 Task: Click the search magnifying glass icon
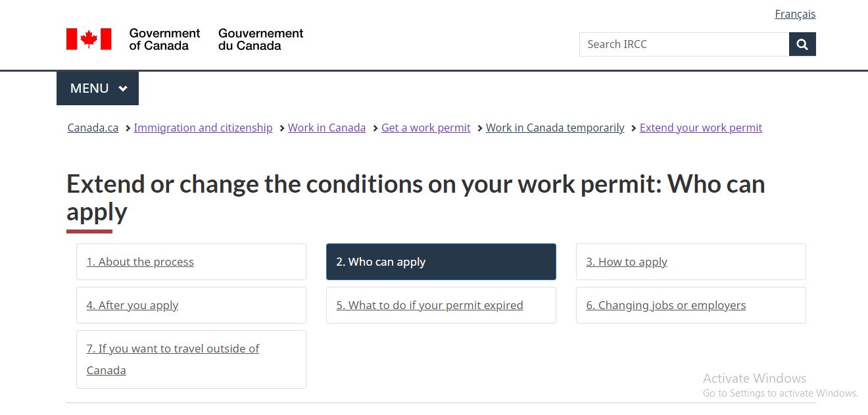pos(802,44)
